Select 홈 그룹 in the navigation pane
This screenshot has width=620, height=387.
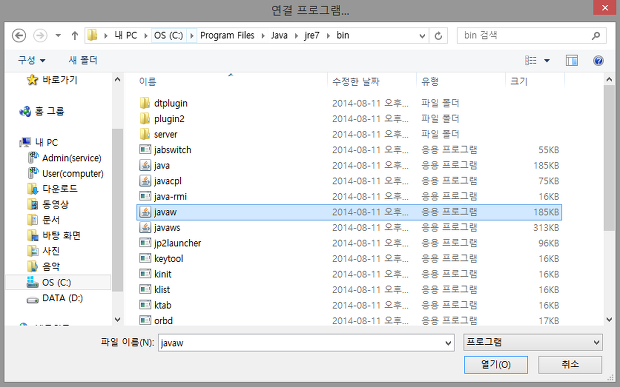point(42,111)
